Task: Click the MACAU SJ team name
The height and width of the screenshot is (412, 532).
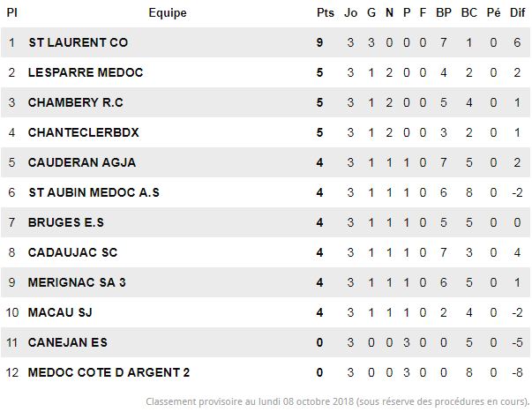Action: [x=60, y=312]
